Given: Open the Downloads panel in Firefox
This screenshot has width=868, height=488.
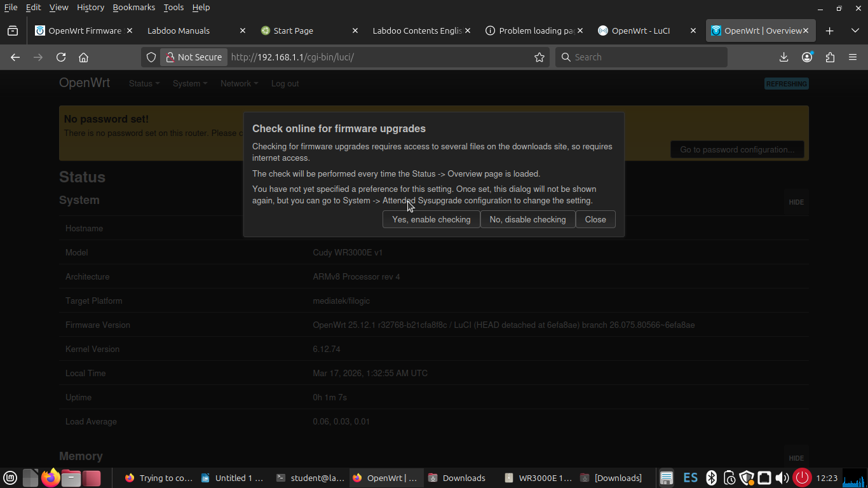Looking at the screenshot, I should tap(783, 57).
